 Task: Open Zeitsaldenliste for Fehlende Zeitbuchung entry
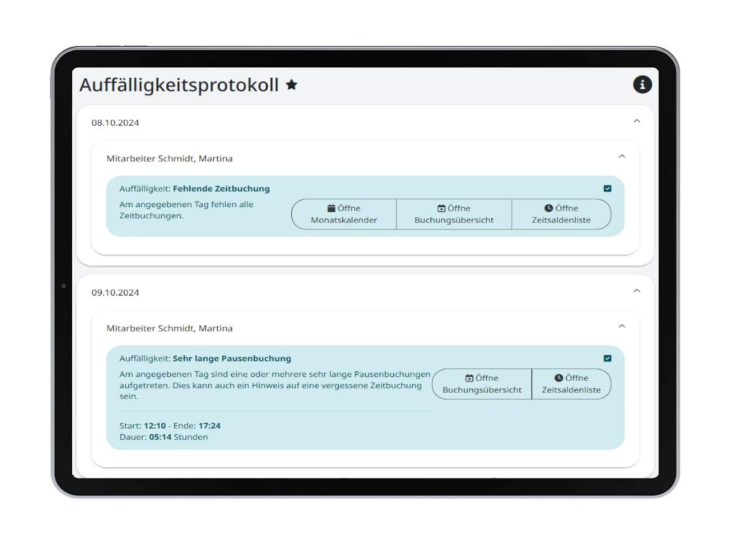point(561,214)
